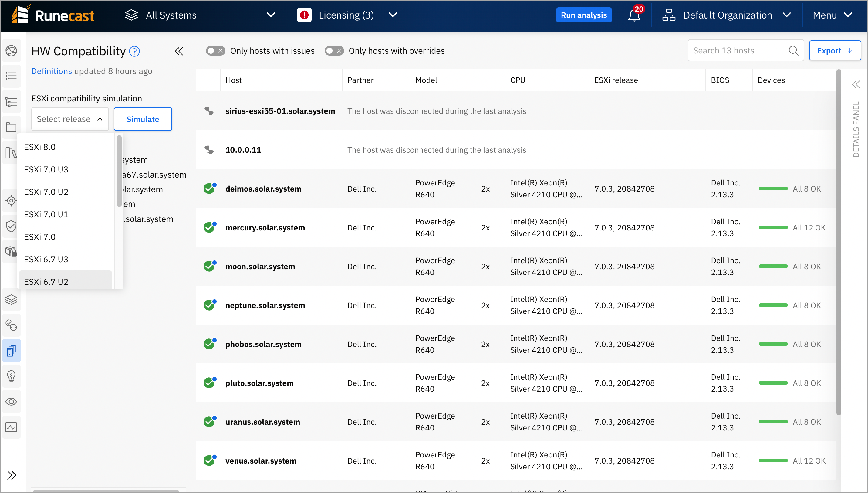This screenshot has height=493, width=868.
Task: Select phobos.solar.system host name
Action: click(x=263, y=344)
